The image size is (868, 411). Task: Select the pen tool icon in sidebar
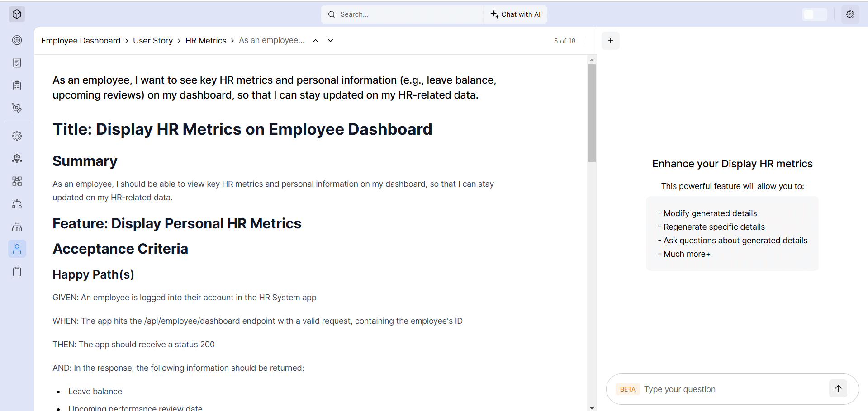[x=17, y=108]
